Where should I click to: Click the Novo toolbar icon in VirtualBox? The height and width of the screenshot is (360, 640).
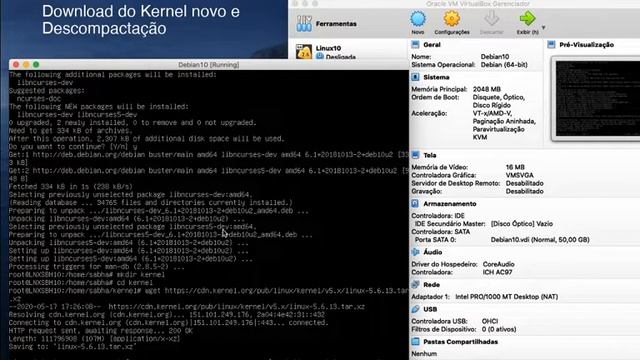point(418,19)
